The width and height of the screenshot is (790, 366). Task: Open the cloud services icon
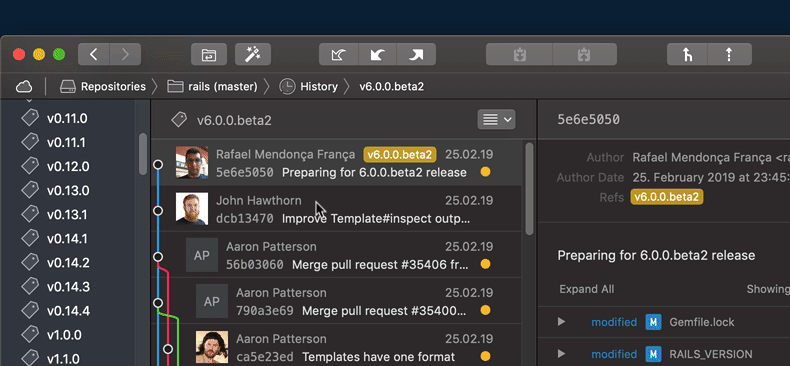point(24,87)
